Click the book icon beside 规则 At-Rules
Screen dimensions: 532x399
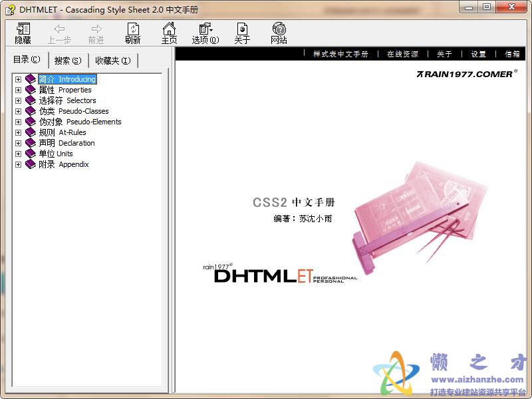pyautogui.click(x=31, y=132)
